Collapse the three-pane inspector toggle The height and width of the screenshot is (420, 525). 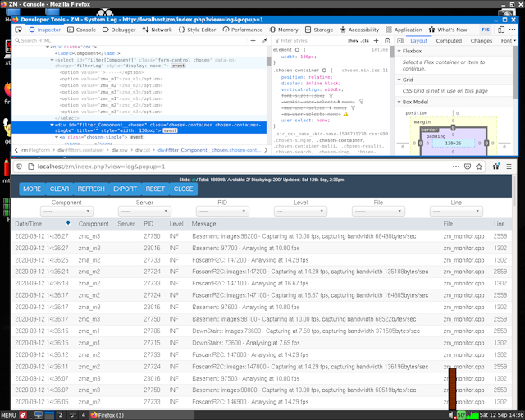400,40
